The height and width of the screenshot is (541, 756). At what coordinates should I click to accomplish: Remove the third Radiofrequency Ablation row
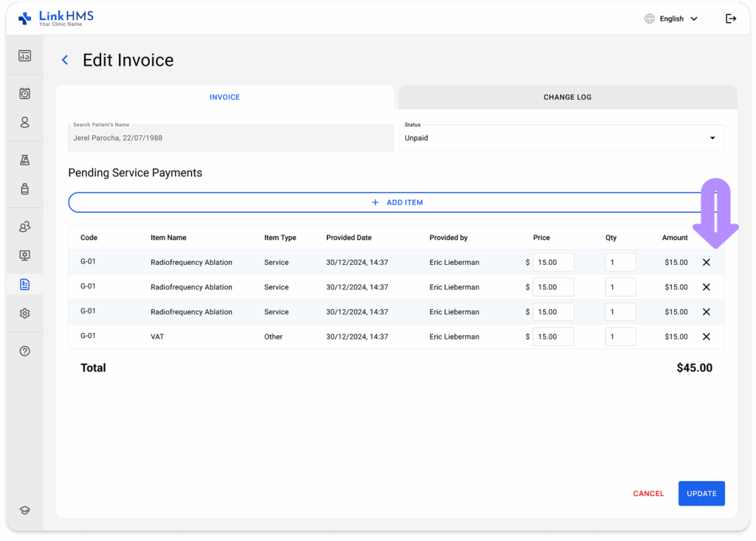[x=707, y=312]
